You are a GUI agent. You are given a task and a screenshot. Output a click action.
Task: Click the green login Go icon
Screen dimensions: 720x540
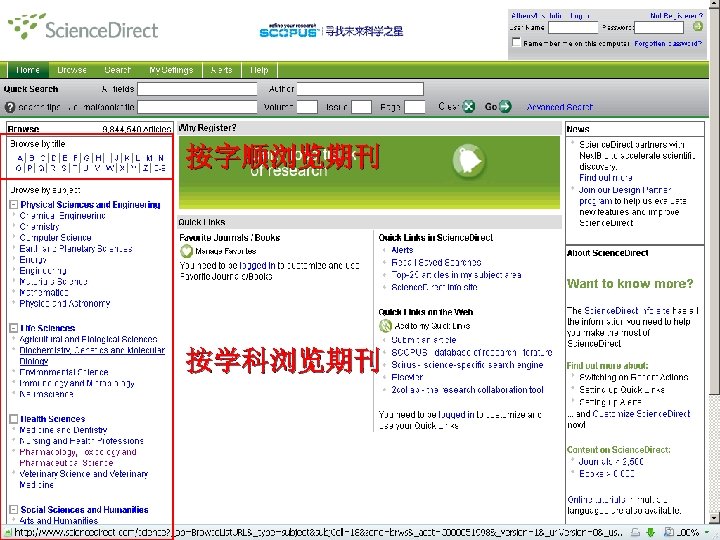click(698, 27)
